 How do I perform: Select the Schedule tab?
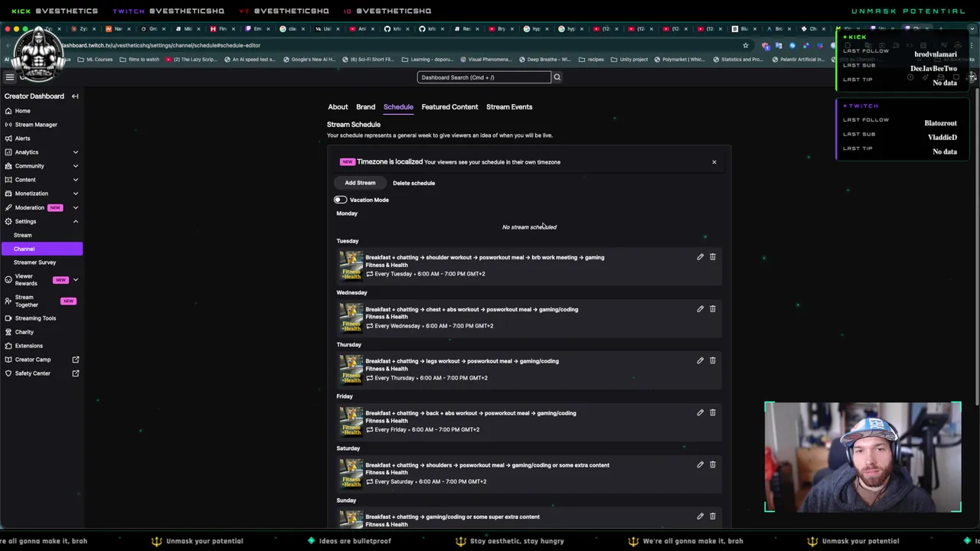pyautogui.click(x=398, y=107)
